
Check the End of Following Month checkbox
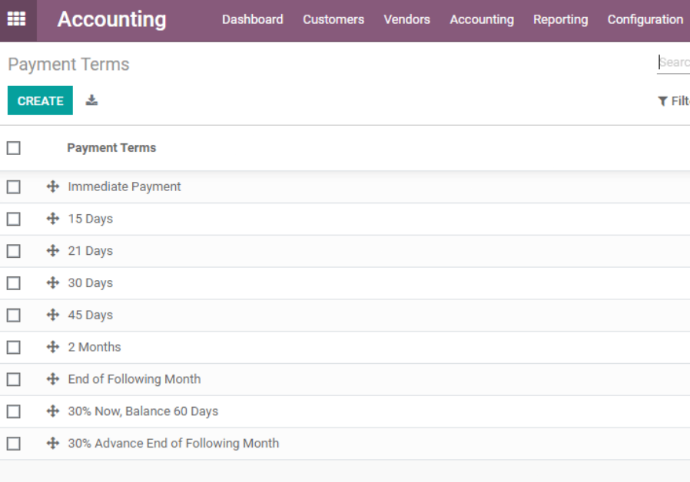(14, 379)
